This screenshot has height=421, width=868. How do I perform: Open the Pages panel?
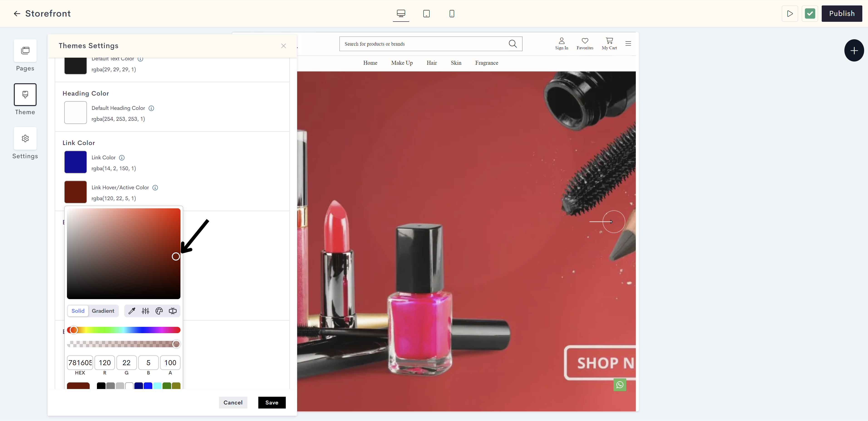[x=25, y=51]
